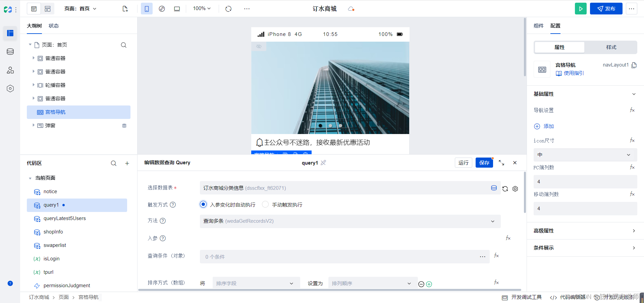Select the PC desktop preview icon
Viewport: 644px width, 303px height.
pos(177,9)
